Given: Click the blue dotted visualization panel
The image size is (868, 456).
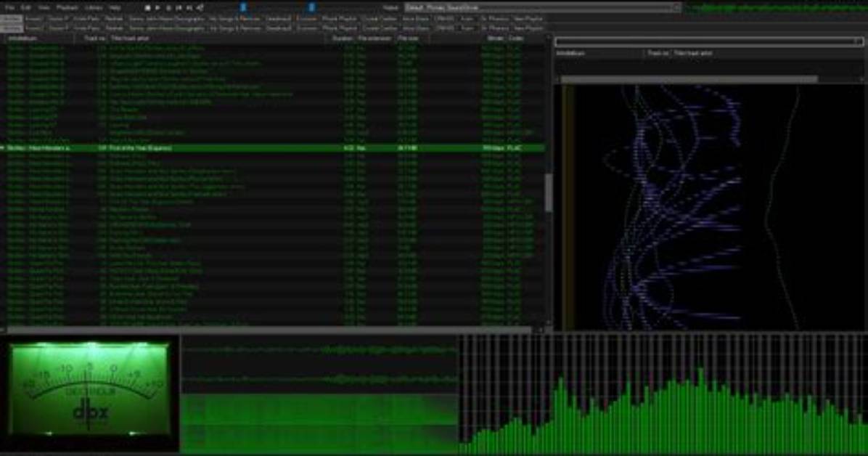Looking at the screenshot, I should click(711, 208).
